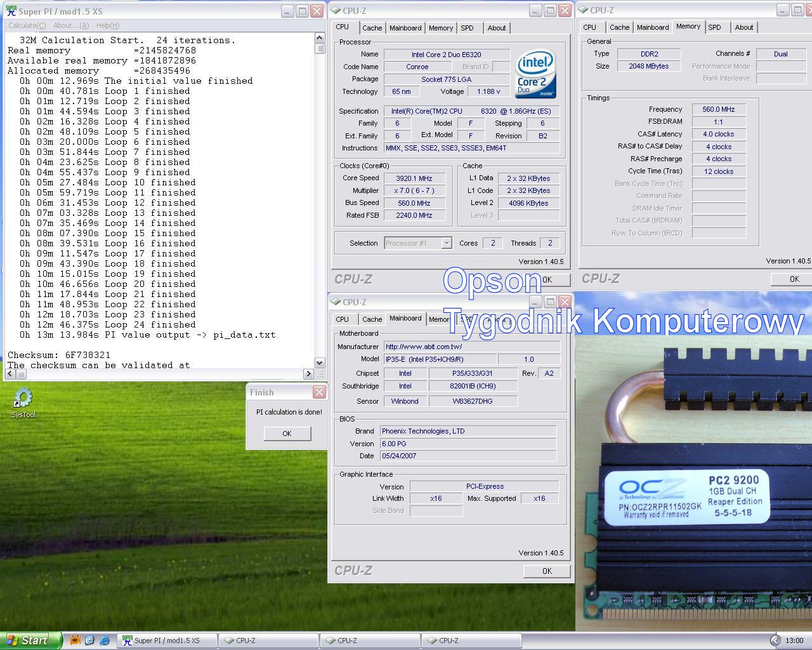The image size is (812, 650).
Task: Click OK in the Finish dialog
Action: point(287,434)
